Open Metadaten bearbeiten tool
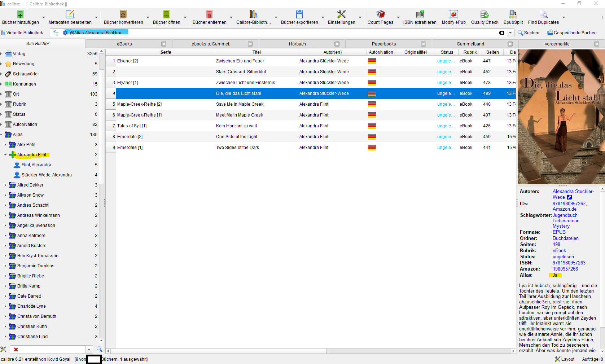Viewport: 605px width, 364px height. tap(70, 14)
